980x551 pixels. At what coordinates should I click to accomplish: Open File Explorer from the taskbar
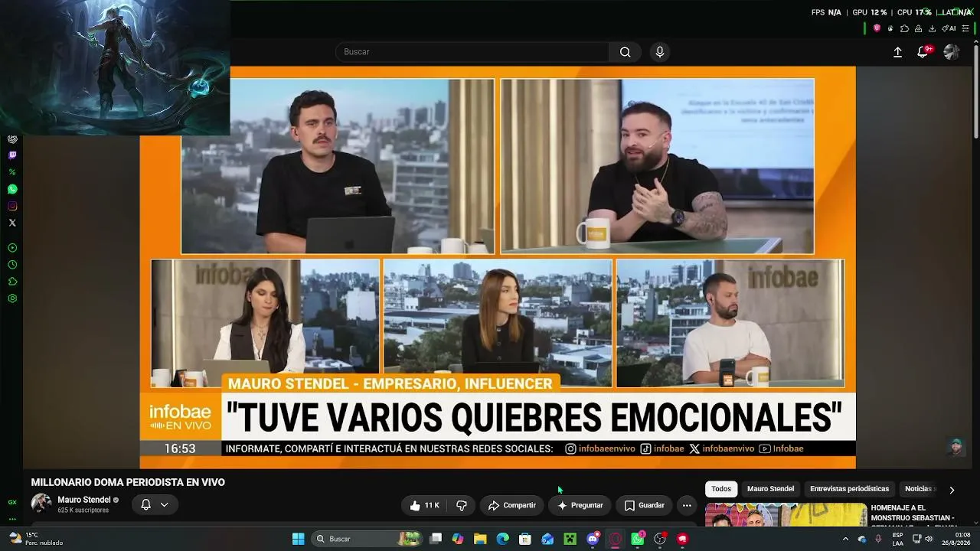(x=480, y=539)
